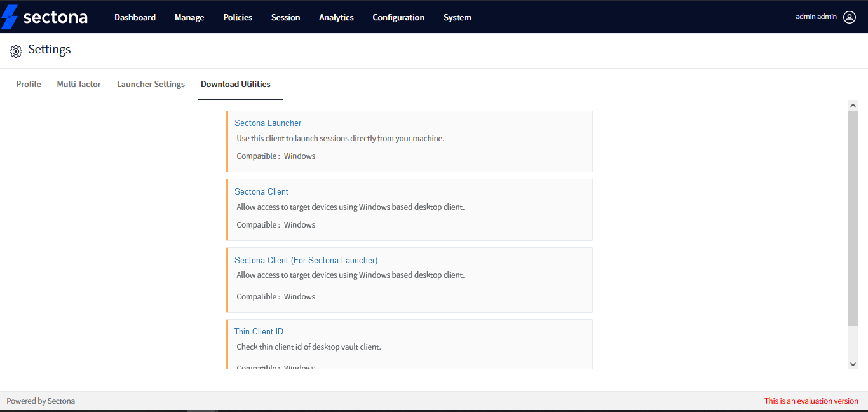Open the Thin Client ID link
The width and height of the screenshot is (868, 412).
point(259,331)
